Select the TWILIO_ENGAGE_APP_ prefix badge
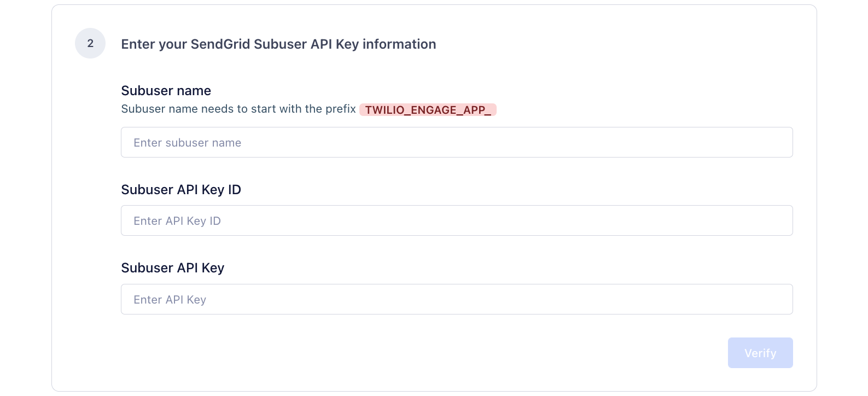Image resolution: width=868 pixels, height=396 pixels. (x=428, y=110)
